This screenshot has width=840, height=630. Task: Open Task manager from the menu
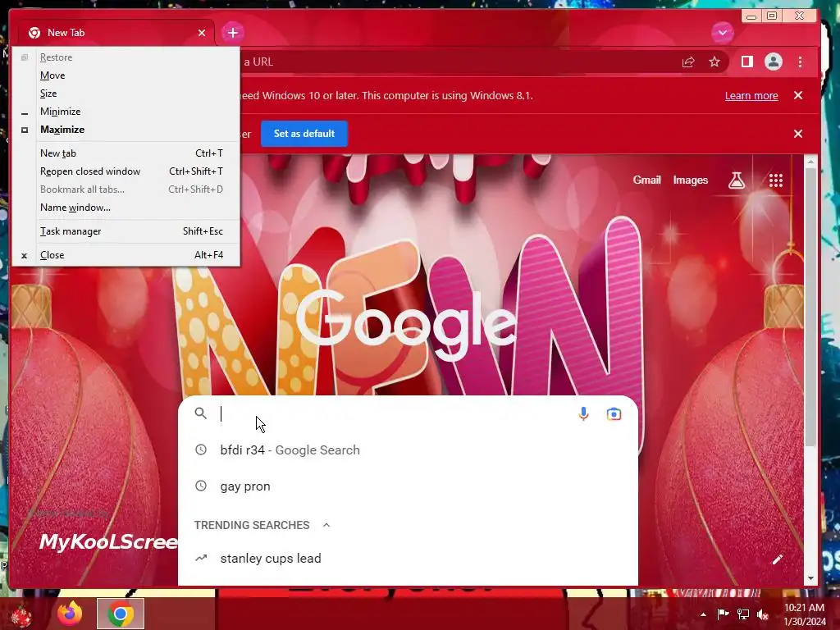click(126, 231)
